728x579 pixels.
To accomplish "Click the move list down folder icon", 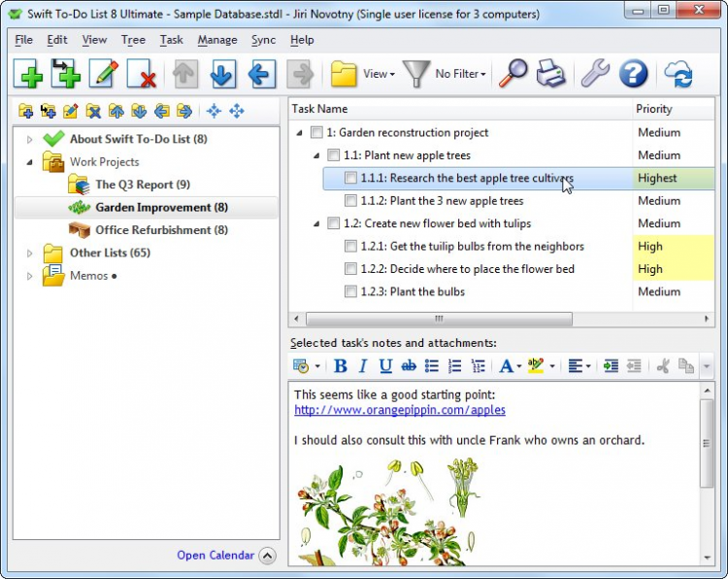I will (x=139, y=111).
